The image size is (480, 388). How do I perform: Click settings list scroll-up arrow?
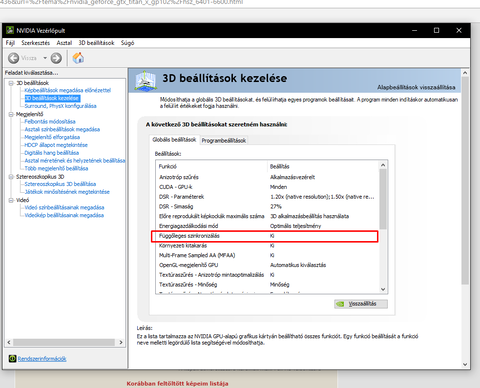coord(383,165)
